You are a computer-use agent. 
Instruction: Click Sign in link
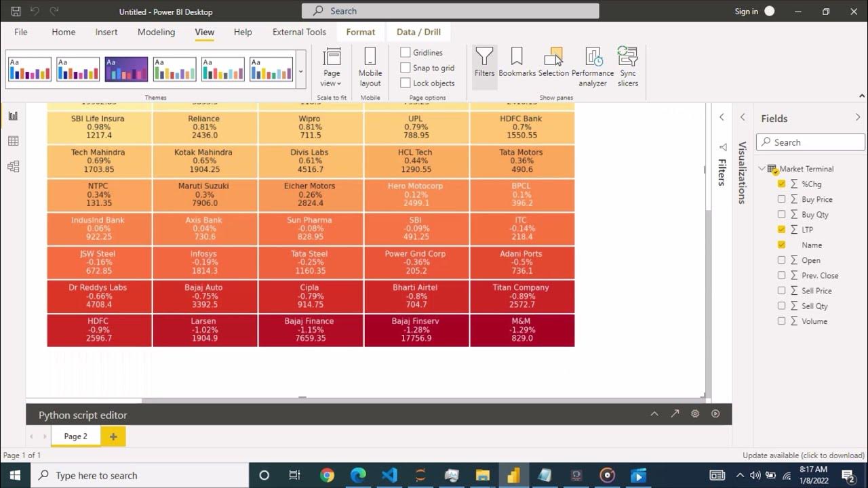(x=746, y=12)
